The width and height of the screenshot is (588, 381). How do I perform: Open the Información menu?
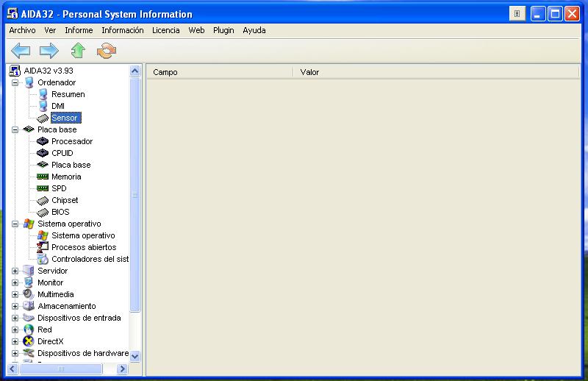(123, 30)
